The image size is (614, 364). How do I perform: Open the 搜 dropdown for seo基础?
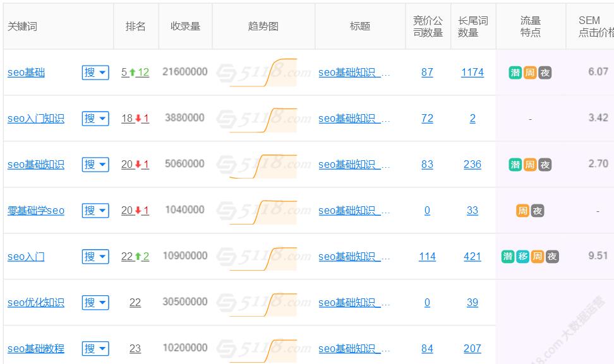(95, 73)
